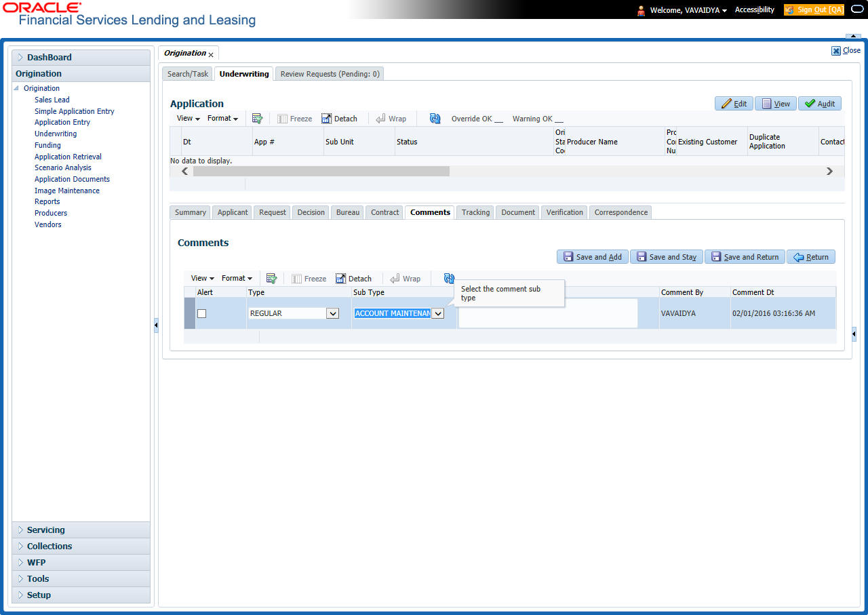868x615 pixels.
Task: Open the Tracking sub-tab
Action: pyautogui.click(x=475, y=212)
